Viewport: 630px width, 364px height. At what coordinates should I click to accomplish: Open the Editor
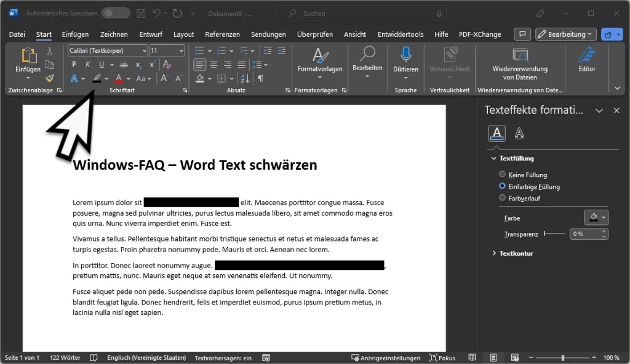(586, 60)
